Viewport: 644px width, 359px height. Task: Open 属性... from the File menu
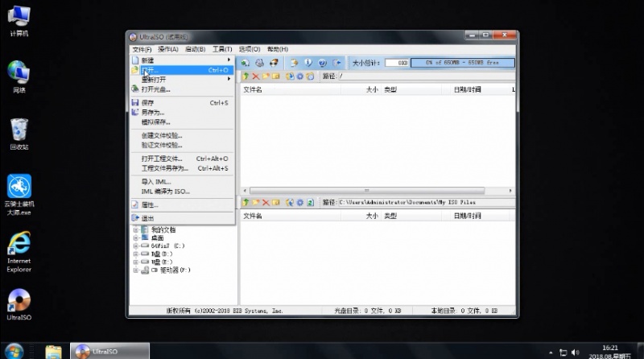182,205
